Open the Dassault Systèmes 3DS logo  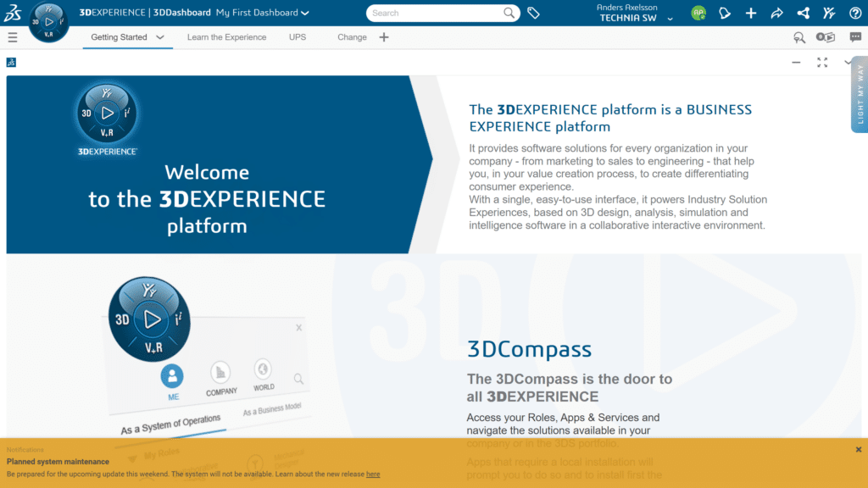(13, 12)
